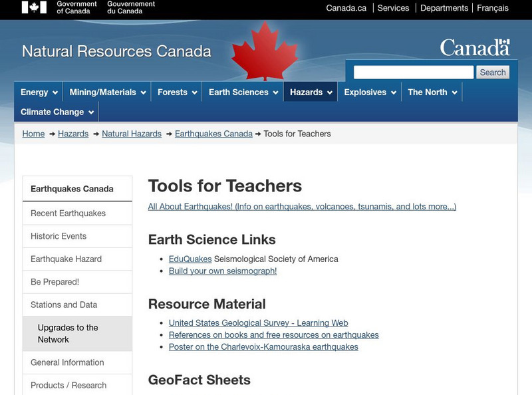Open Recent Earthquakes in sidebar
The image size is (532, 395).
(77, 213)
